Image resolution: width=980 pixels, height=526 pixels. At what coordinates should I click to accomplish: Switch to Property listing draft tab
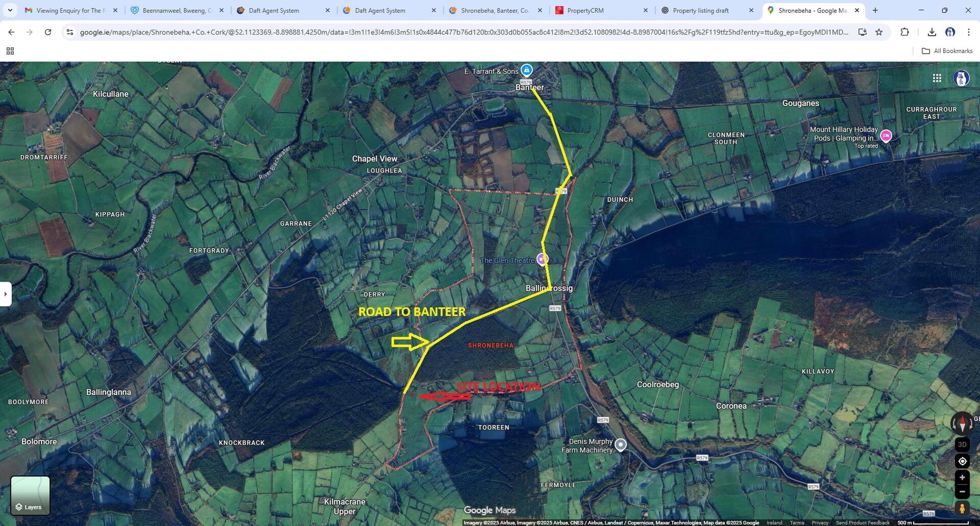point(707,10)
